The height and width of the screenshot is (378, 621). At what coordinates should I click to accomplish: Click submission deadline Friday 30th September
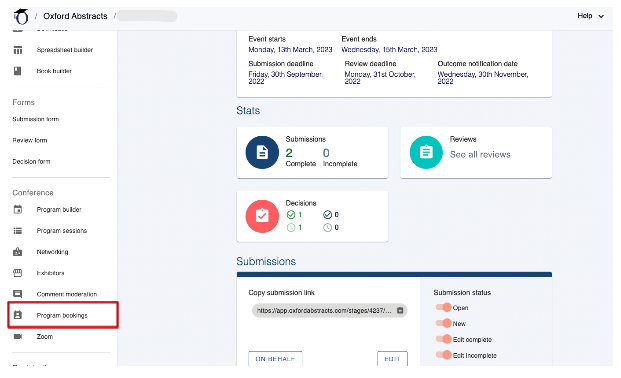point(286,78)
